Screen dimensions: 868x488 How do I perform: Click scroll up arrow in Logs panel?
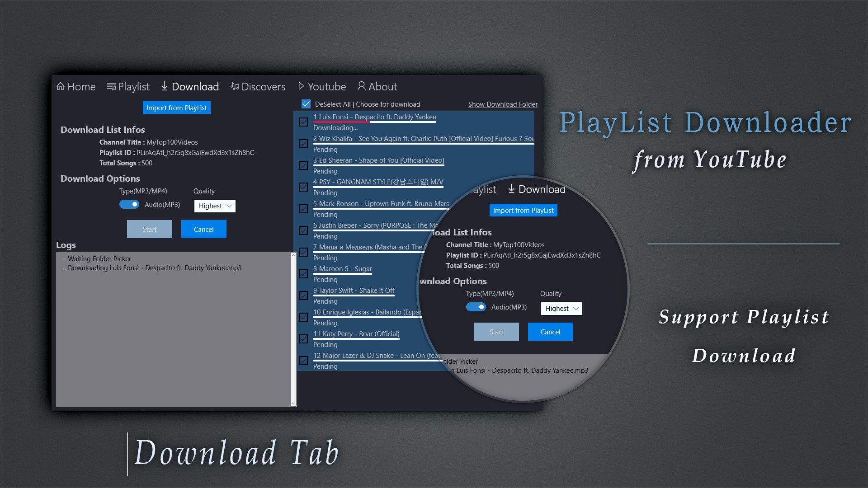pyautogui.click(x=293, y=256)
